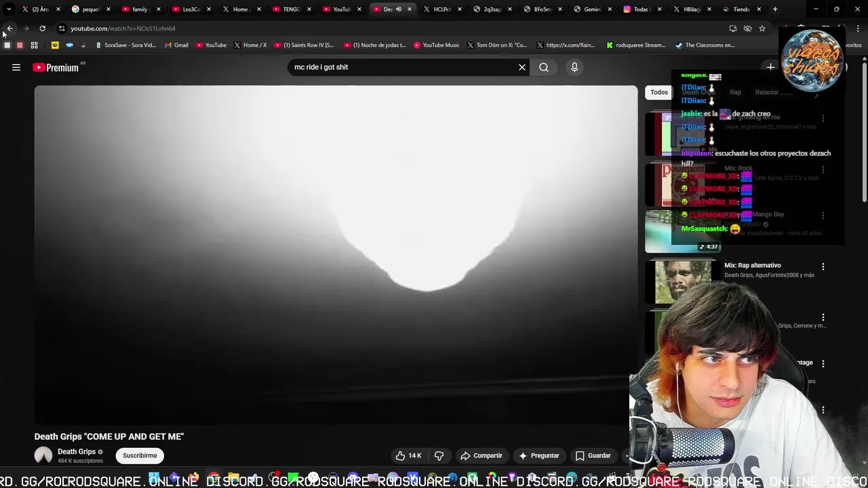Open the '(1) Saints Row IV' bookmark
The width and height of the screenshot is (868, 488).
(x=304, y=45)
